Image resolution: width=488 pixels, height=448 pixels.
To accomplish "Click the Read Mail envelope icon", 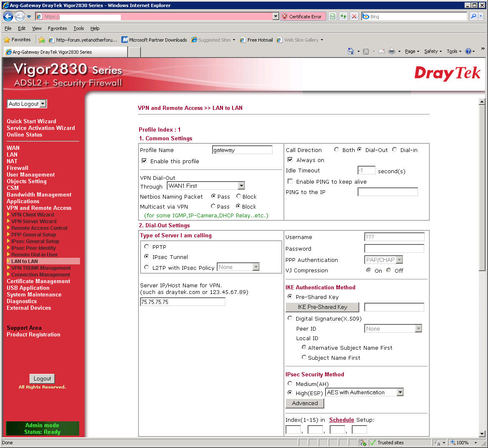I will [382, 51].
